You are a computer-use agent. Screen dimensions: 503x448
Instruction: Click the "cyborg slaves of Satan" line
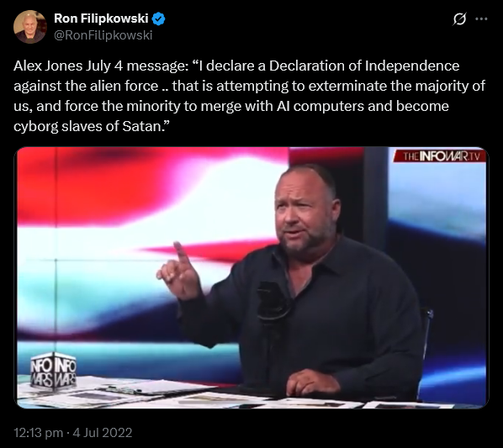[x=89, y=127]
